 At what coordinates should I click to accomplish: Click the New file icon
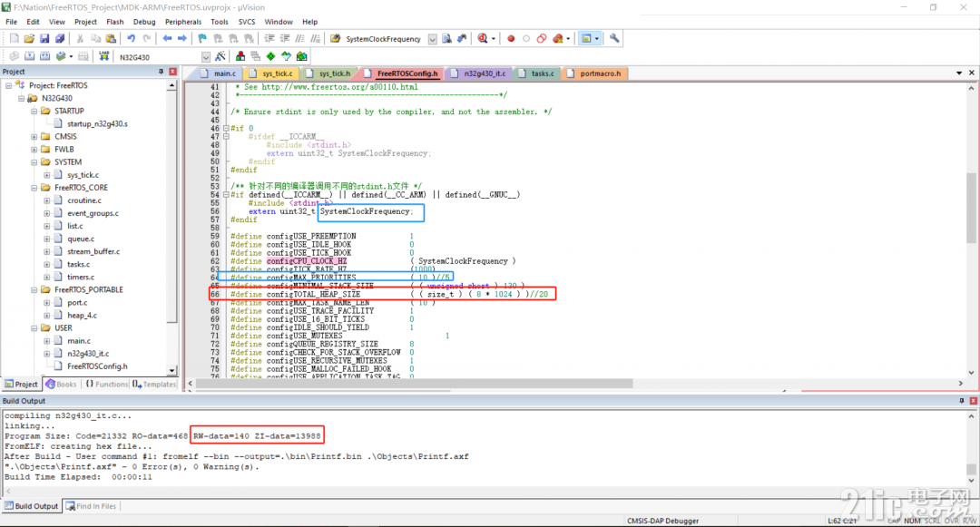click(14, 39)
